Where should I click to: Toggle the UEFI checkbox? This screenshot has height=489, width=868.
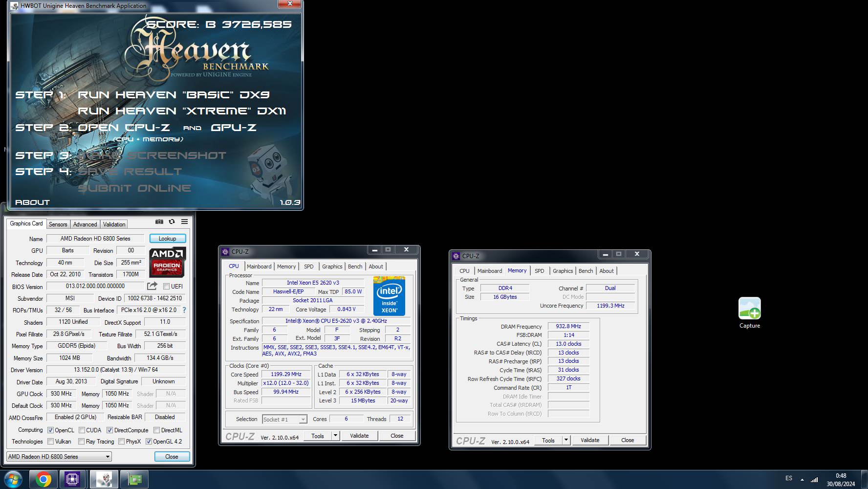[x=166, y=287]
